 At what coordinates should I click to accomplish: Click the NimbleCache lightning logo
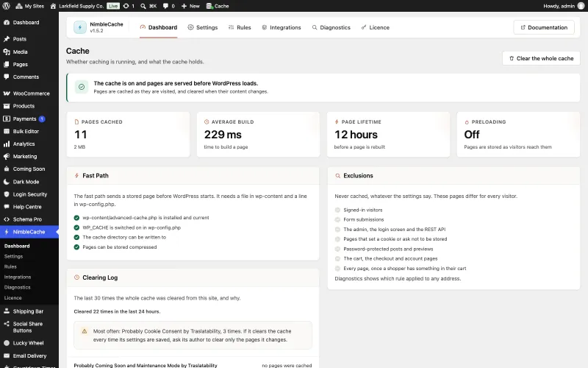[x=80, y=27]
